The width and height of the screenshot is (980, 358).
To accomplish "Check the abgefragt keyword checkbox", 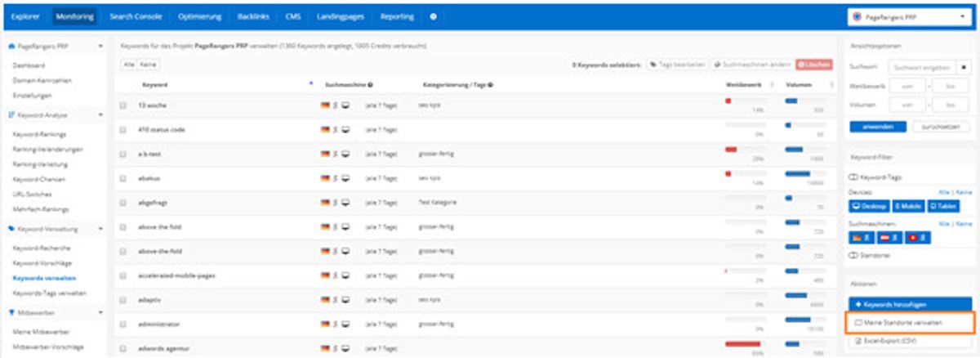I will 123,202.
